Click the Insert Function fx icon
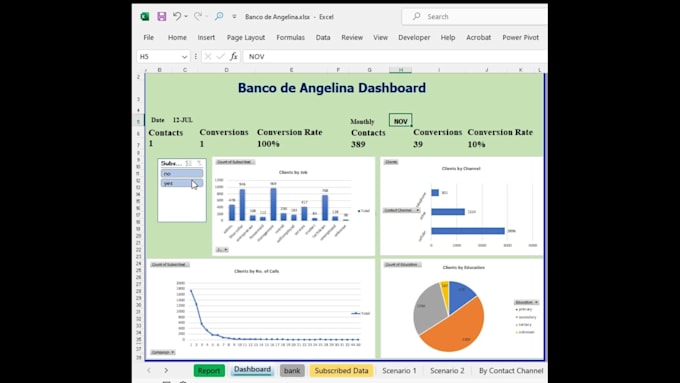 click(234, 56)
